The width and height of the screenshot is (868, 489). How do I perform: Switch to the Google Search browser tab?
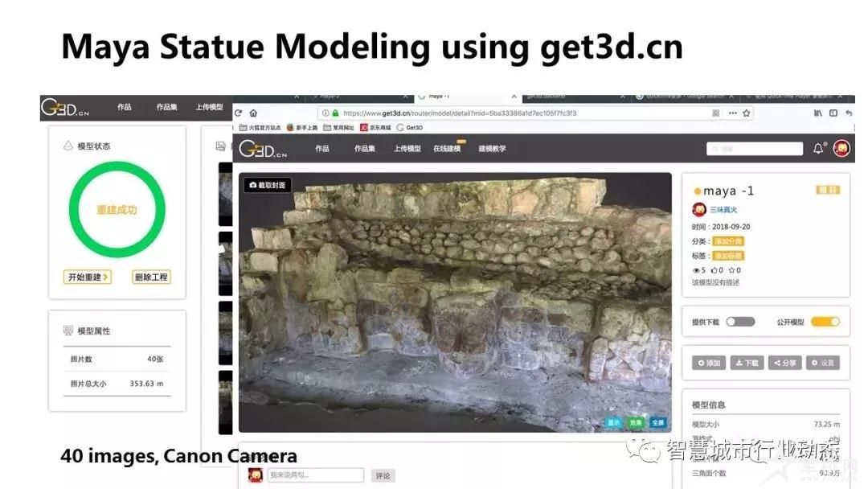click(686, 97)
